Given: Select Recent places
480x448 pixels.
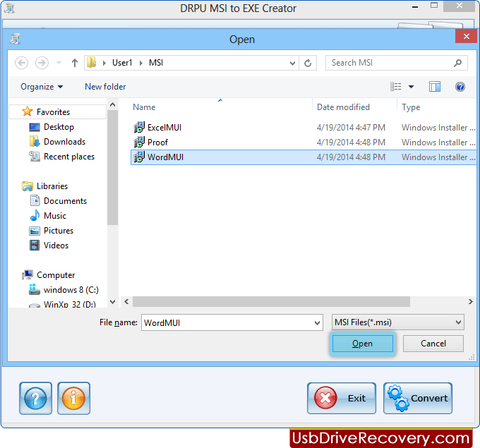Looking at the screenshot, I should click(x=69, y=157).
